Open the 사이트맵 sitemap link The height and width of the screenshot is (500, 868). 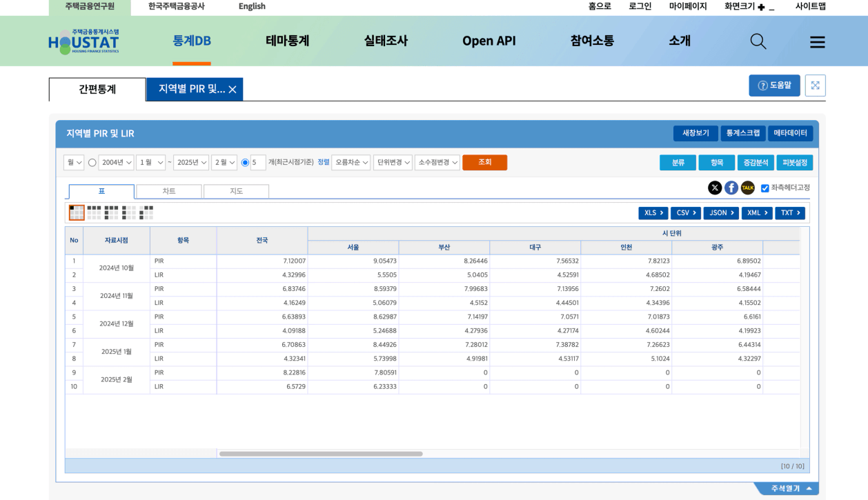click(811, 6)
